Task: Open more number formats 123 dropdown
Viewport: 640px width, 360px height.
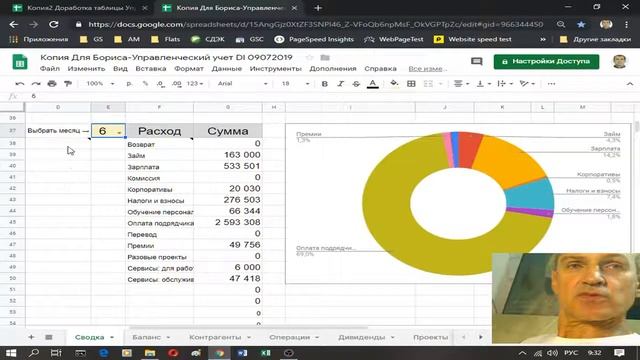Action: (x=195, y=84)
